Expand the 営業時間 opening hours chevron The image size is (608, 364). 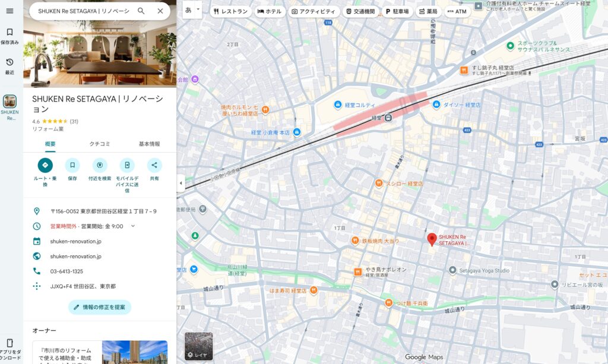(132, 224)
